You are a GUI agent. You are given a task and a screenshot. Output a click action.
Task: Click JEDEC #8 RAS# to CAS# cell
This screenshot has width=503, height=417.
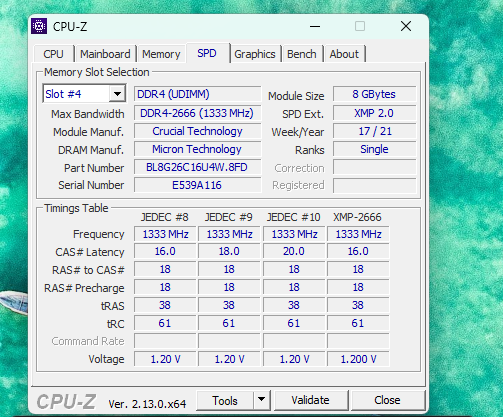[165, 269]
